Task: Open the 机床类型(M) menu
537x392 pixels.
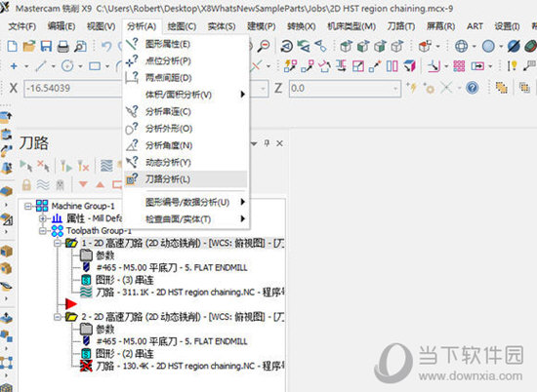Action: click(351, 26)
